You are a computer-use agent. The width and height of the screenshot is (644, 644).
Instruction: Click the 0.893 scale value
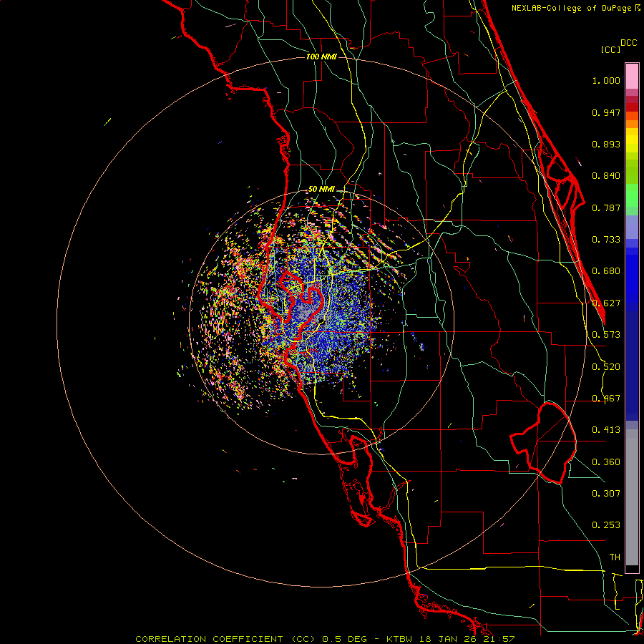[606, 144]
